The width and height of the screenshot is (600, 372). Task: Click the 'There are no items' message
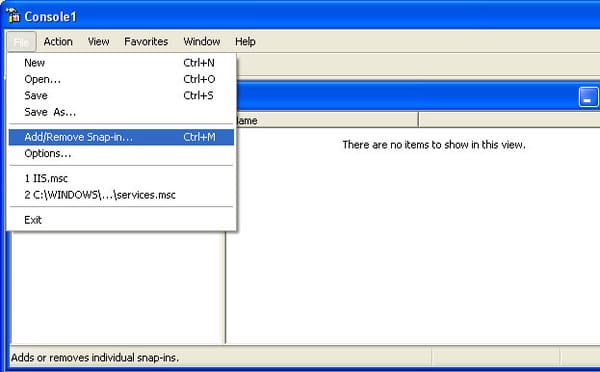pos(434,145)
